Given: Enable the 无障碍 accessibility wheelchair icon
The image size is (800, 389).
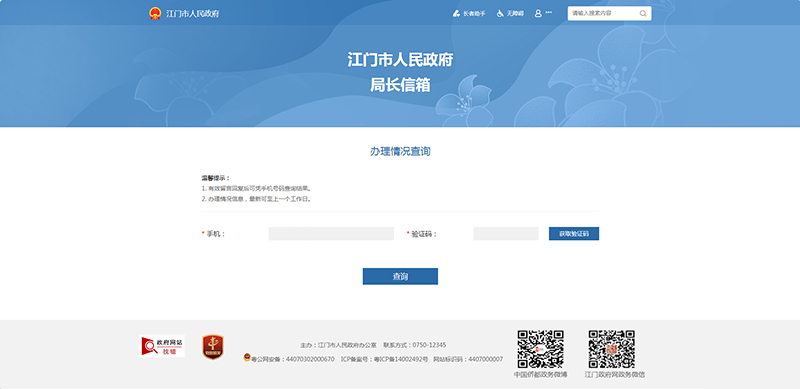Looking at the screenshot, I should pos(501,14).
